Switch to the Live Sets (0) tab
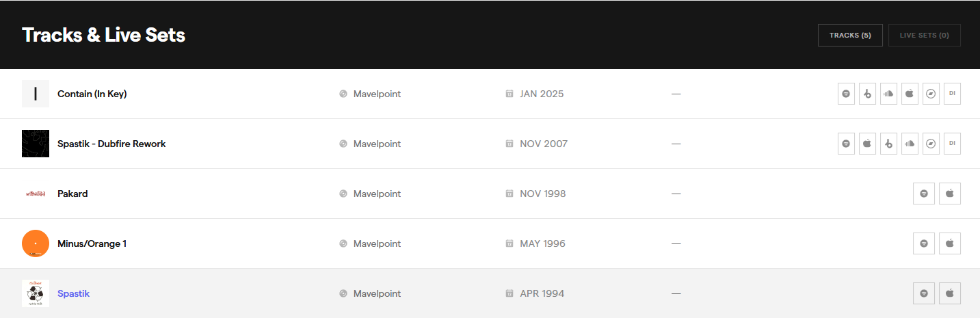 pyautogui.click(x=924, y=35)
